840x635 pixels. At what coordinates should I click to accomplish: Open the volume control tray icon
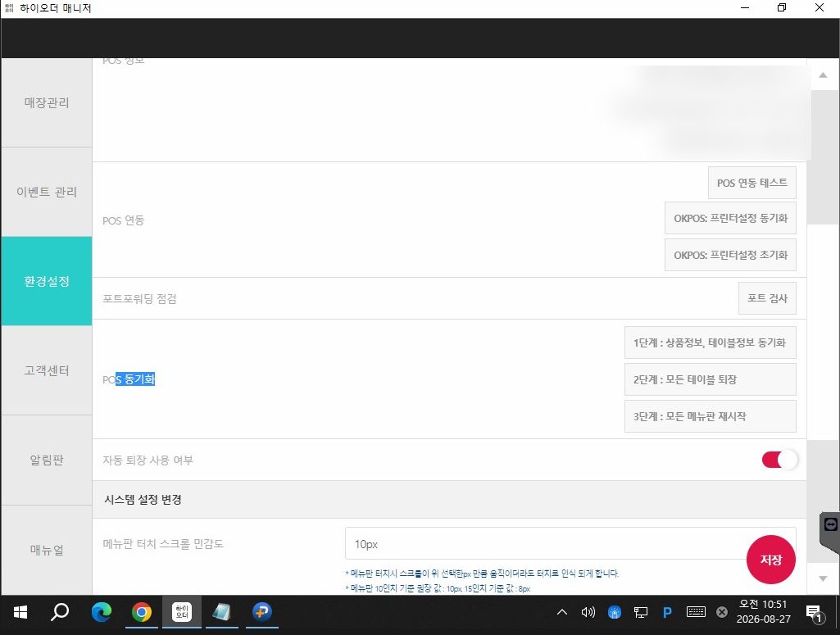click(588, 612)
